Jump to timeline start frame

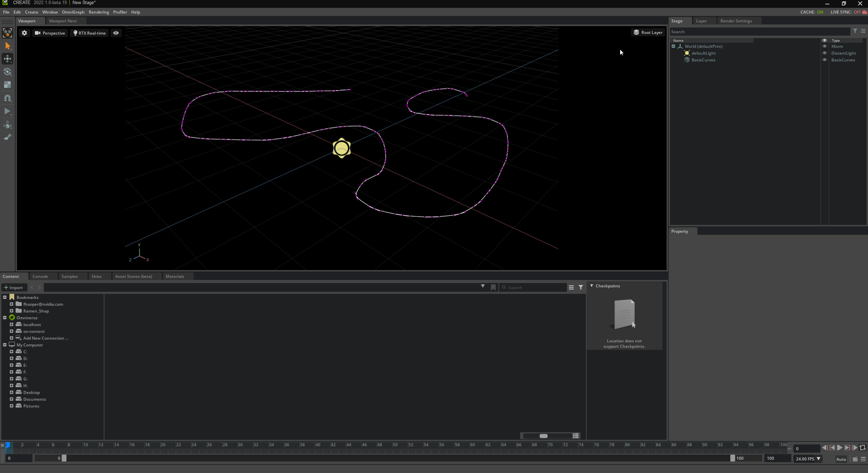825,448
